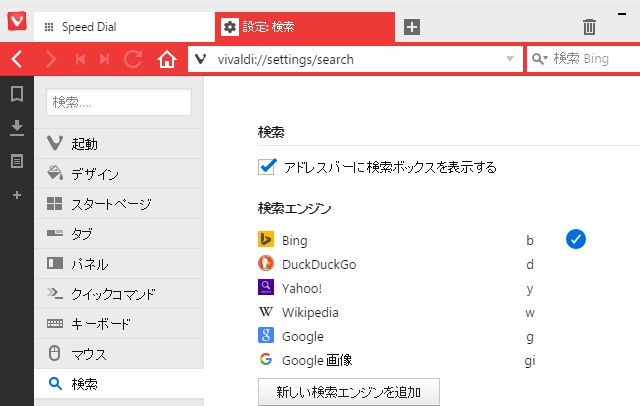Select the Bing search engine row
The height and width of the screenshot is (406, 640).
tap(422, 240)
